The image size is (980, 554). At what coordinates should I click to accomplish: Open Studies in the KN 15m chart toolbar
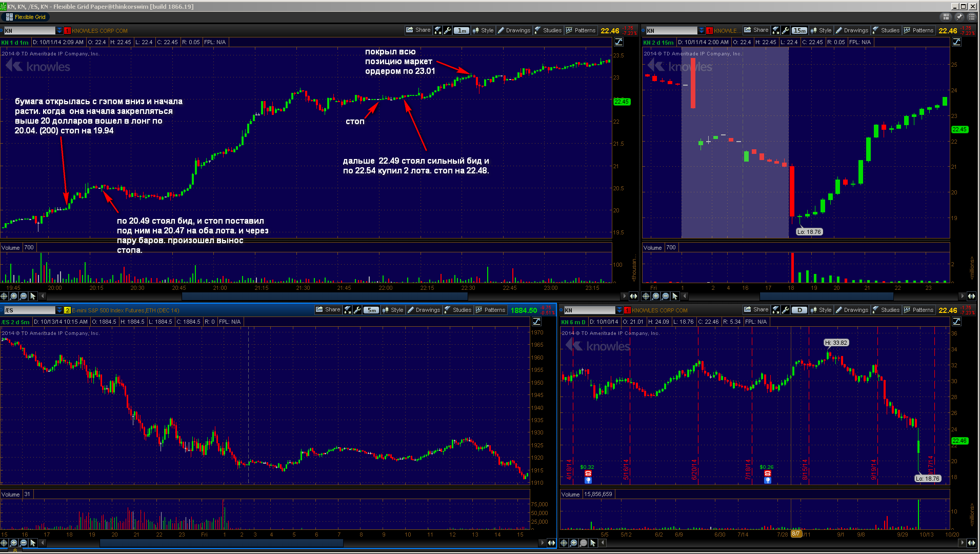[x=886, y=30]
